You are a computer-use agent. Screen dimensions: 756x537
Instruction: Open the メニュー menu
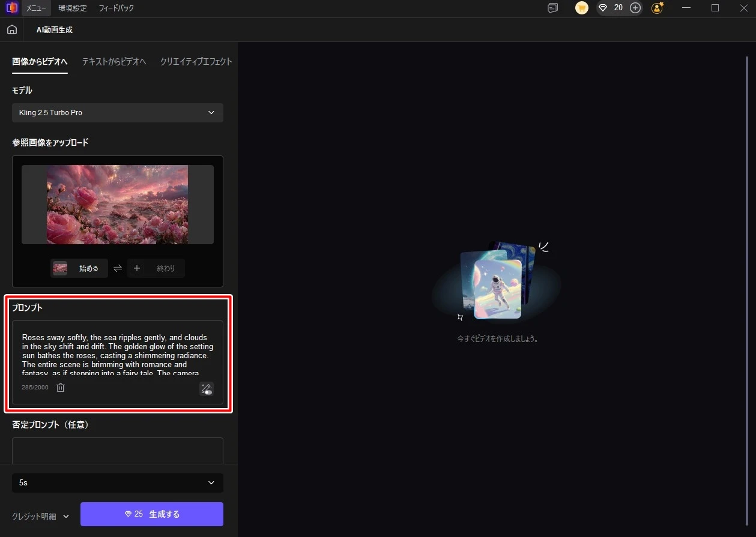(x=36, y=8)
